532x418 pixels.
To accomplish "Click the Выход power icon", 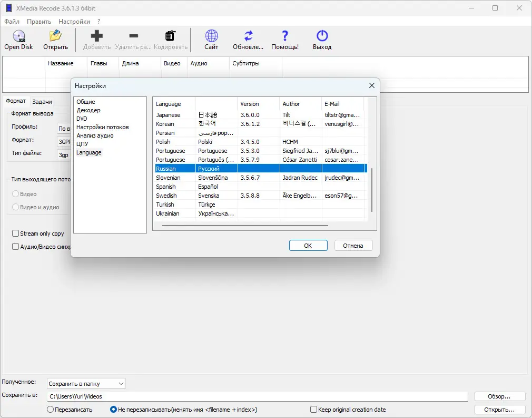I will 322,36.
